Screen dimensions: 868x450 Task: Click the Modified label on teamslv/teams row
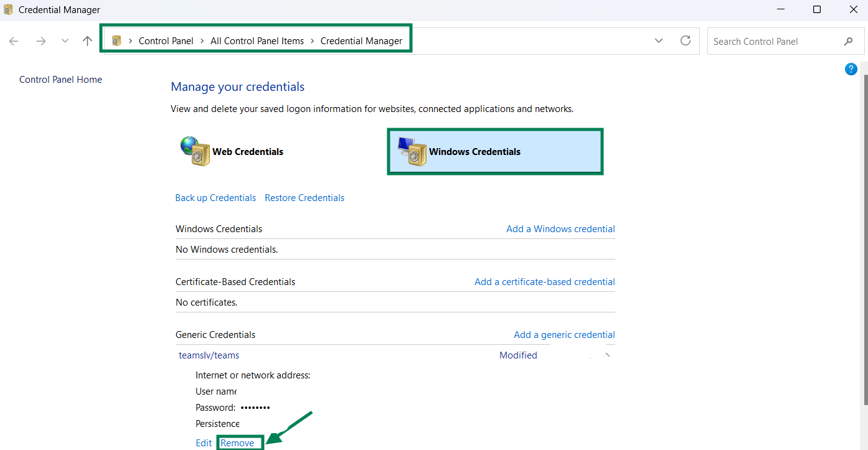[518, 355]
